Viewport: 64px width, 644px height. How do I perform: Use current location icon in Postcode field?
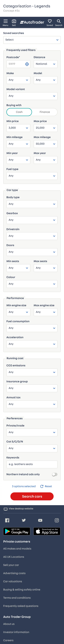tap(27, 64)
